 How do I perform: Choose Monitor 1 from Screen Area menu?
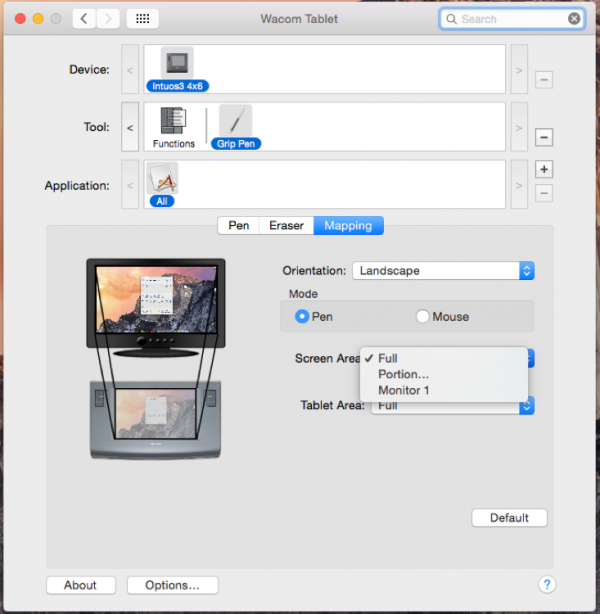click(x=404, y=390)
